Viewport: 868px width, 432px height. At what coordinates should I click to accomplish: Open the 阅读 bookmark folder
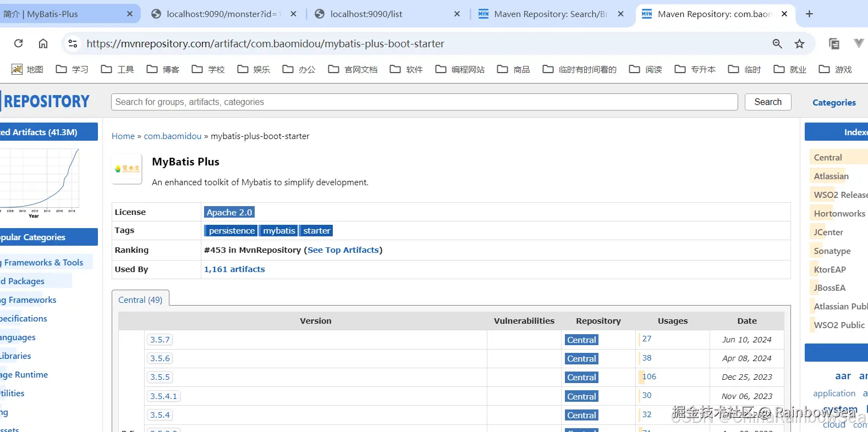click(x=646, y=69)
